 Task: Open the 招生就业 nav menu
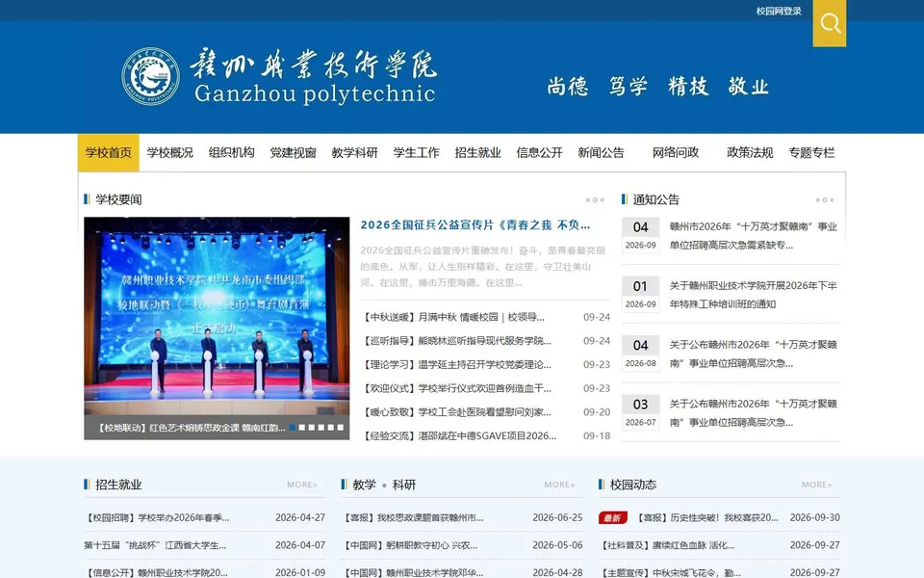[x=478, y=153]
